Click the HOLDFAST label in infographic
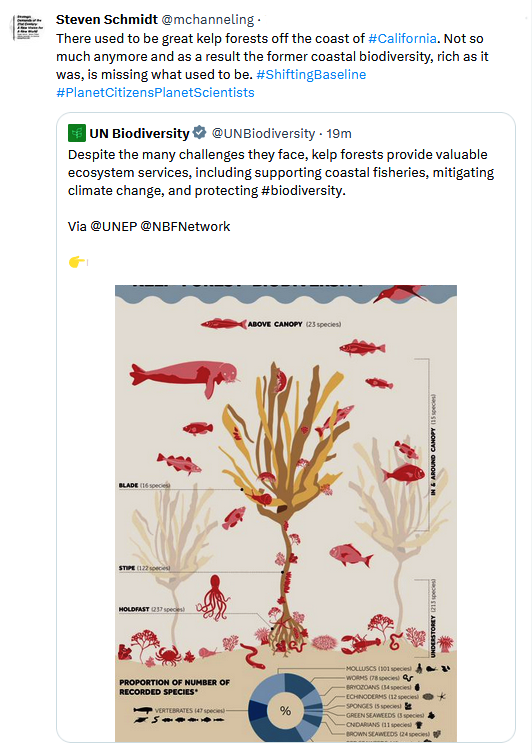The image size is (532, 754). coord(134,609)
